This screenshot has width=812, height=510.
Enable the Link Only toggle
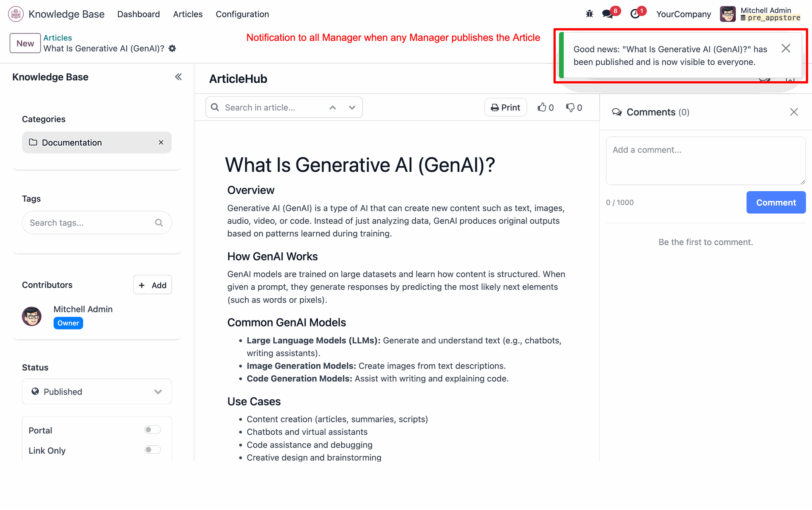pos(152,450)
